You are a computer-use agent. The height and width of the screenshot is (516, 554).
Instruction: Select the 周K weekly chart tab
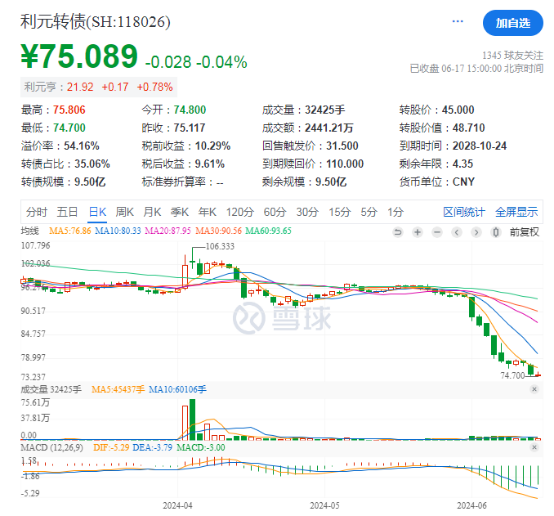(125, 212)
